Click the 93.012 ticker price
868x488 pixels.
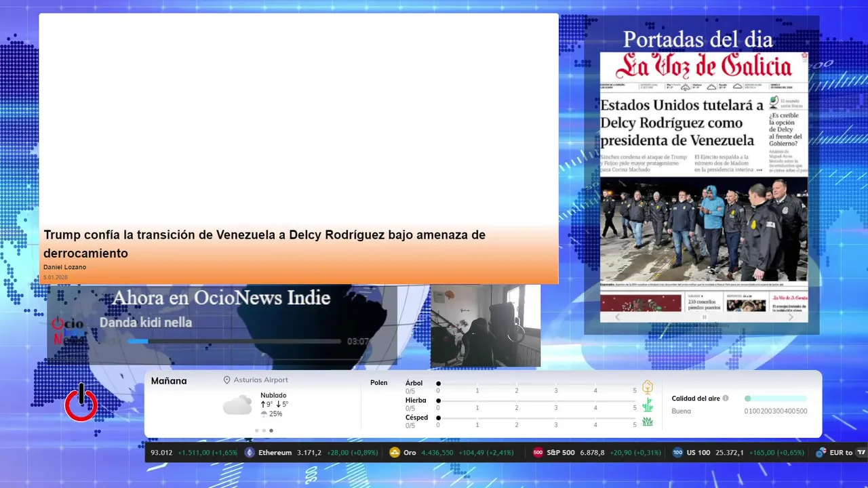tap(161, 453)
